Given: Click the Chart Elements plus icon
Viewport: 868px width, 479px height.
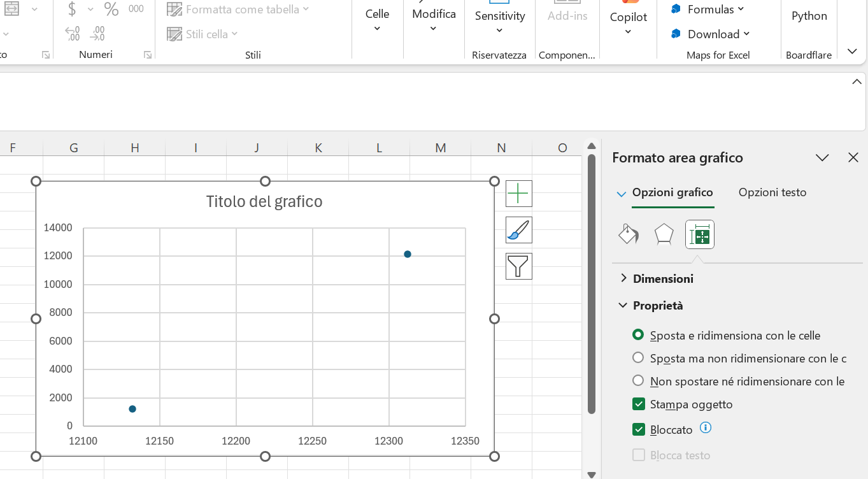Looking at the screenshot, I should tap(519, 194).
